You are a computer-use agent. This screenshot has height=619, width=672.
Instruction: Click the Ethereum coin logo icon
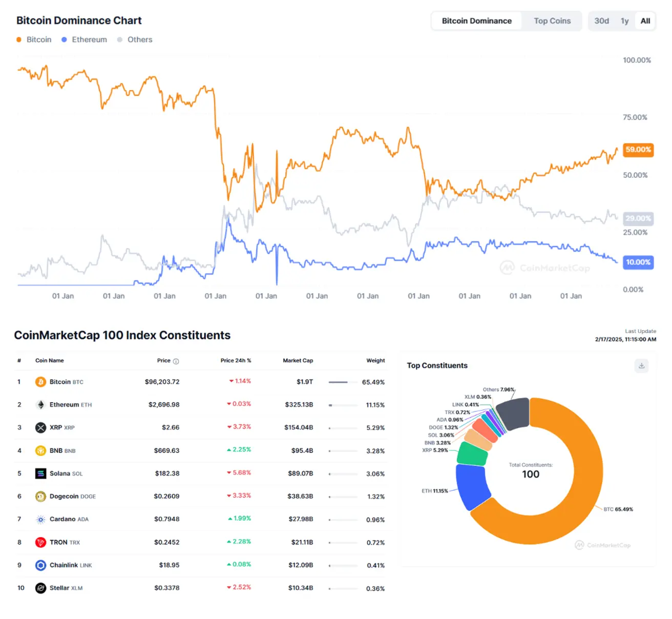[x=40, y=405]
